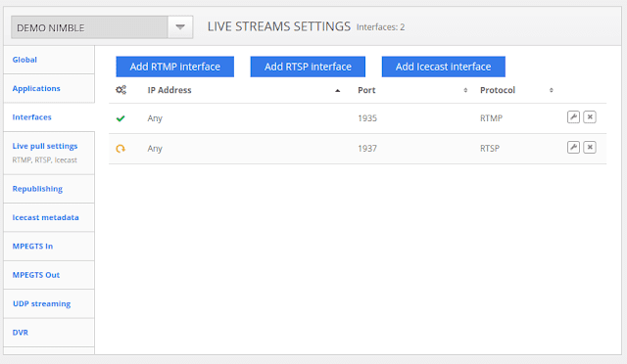The width and height of the screenshot is (627, 364).
Task: Add RTSP interface
Action: pyautogui.click(x=308, y=67)
